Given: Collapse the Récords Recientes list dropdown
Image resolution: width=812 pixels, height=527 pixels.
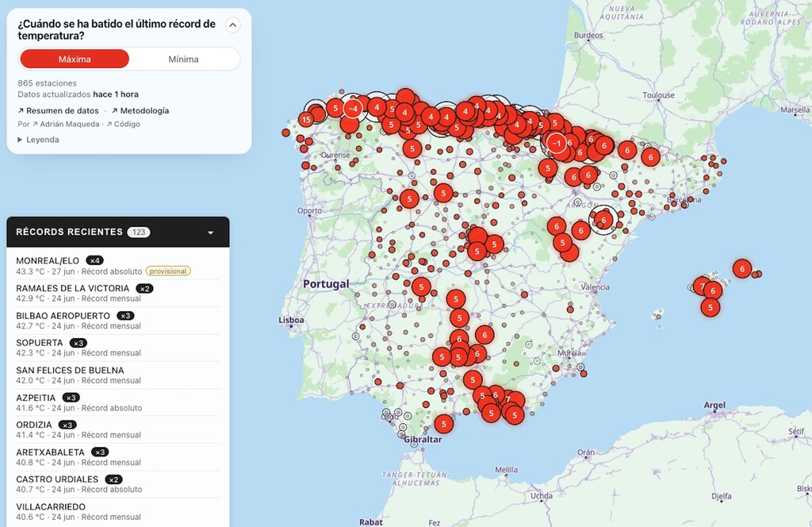Looking at the screenshot, I should click(211, 233).
